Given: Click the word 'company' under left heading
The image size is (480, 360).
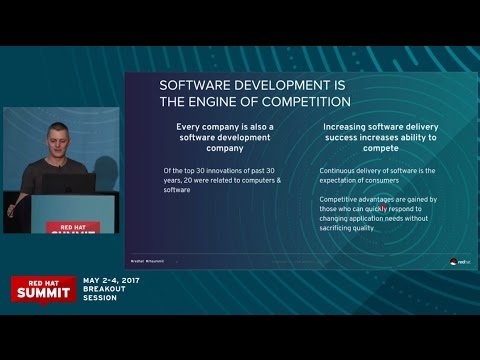Looking at the screenshot, I should pos(225,148).
